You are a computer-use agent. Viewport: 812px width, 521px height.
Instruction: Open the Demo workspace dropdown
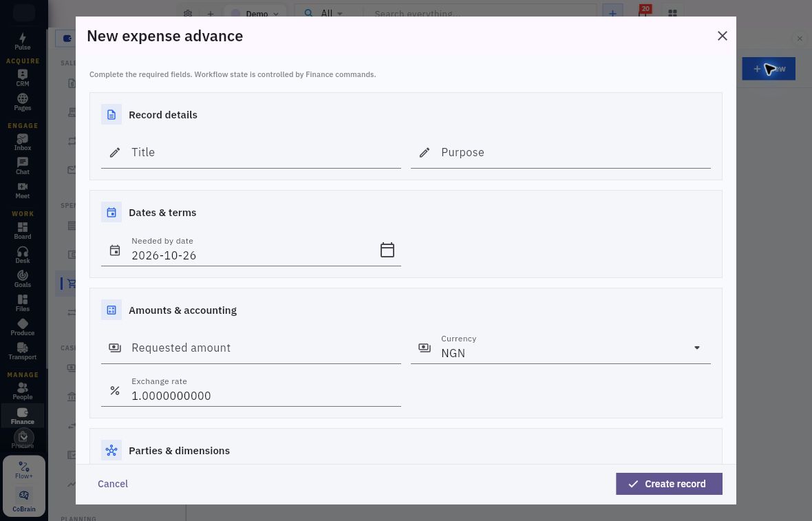[x=255, y=14]
